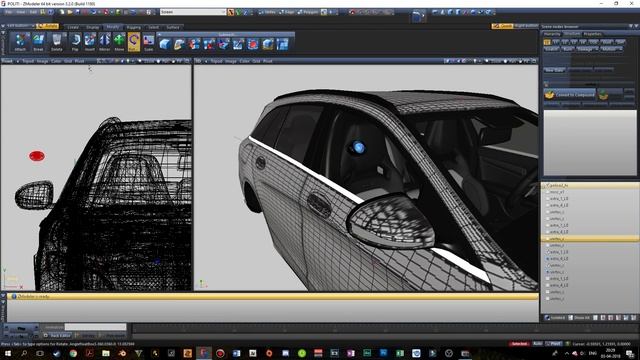Open the Select tab
Image resolution: width=640 pixels, height=360 pixels.
point(153,27)
